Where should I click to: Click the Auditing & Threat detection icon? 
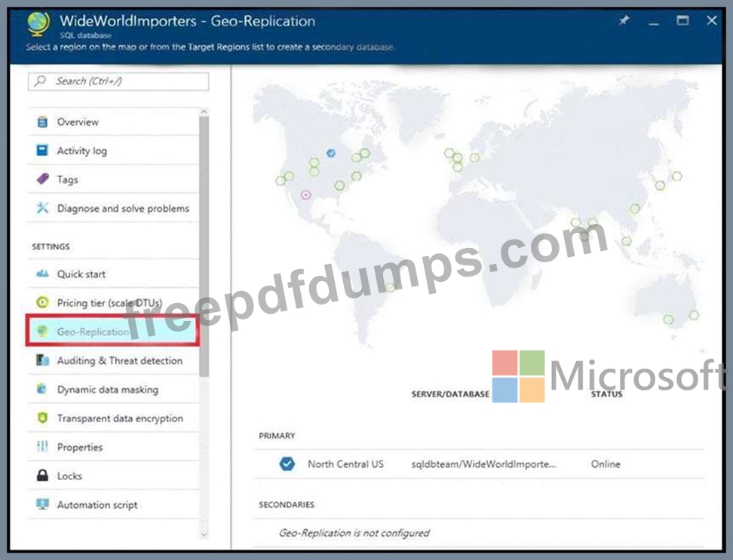click(42, 360)
